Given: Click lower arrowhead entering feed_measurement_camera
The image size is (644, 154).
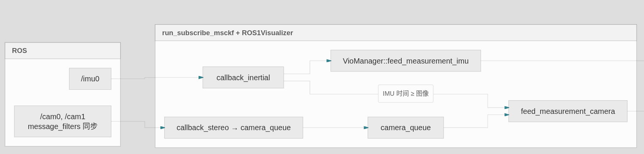Looking at the screenshot, I should pos(507,115).
